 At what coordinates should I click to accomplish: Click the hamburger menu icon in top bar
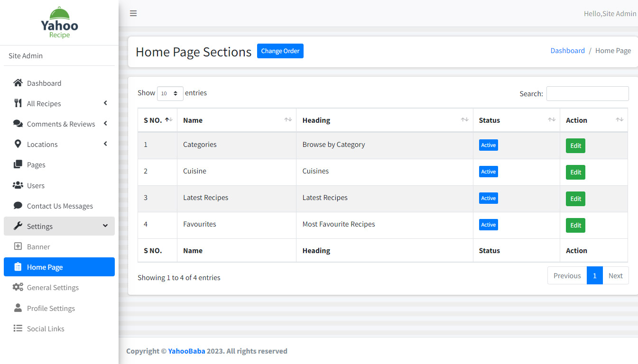point(133,13)
